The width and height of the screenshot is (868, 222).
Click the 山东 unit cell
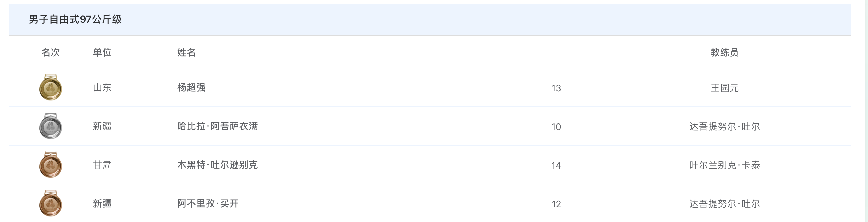[x=102, y=88]
